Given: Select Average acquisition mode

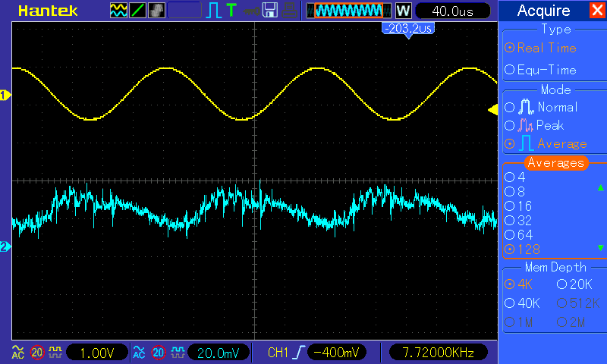Looking at the screenshot, I should [546, 144].
